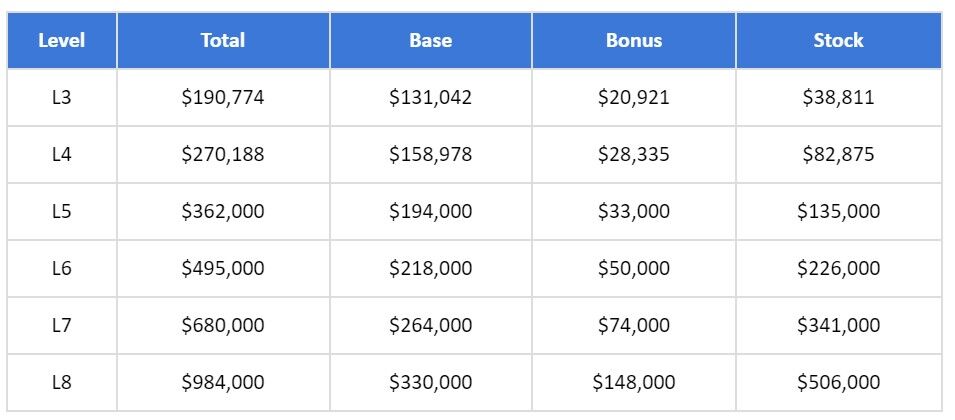Viewport: 955px width, 420px height.
Task: Click the L8 level cell
Action: pyautogui.click(x=62, y=382)
